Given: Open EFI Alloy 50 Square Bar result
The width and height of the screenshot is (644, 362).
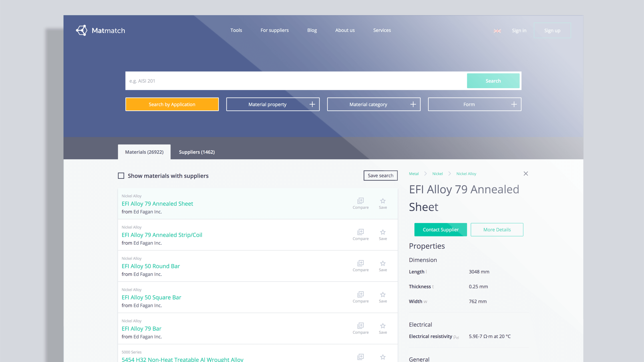Looking at the screenshot, I should coord(151,297).
